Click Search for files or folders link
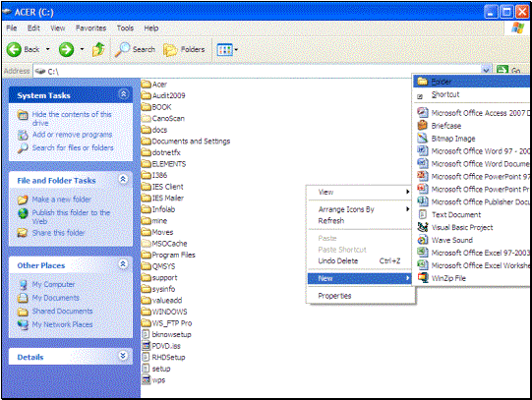This screenshot has height=400, width=532. [x=73, y=147]
